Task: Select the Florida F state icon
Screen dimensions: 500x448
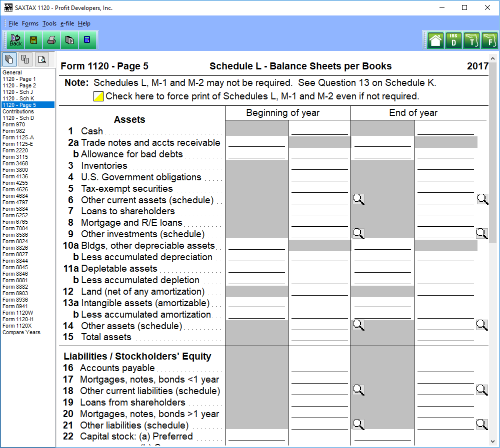Action: point(489,40)
